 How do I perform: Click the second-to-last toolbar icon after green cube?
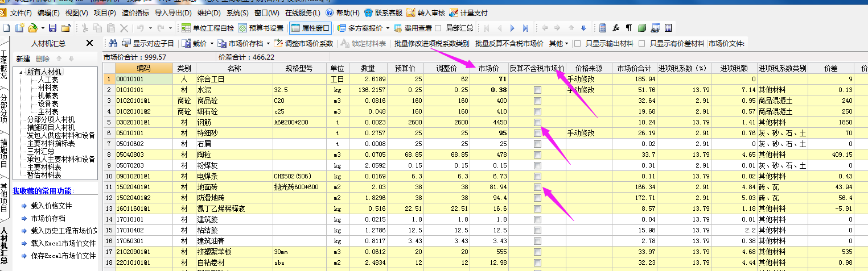(x=655, y=28)
